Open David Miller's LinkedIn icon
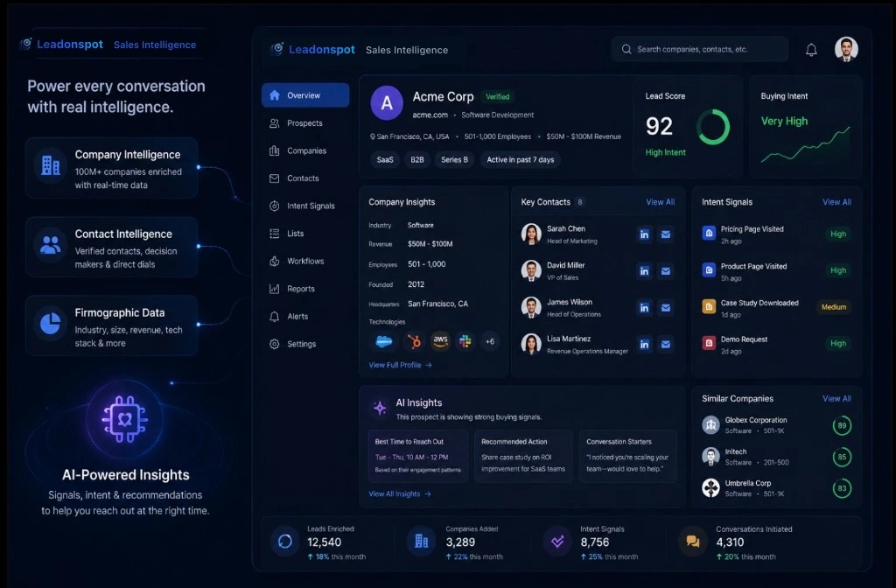Image resolution: width=896 pixels, height=588 pixels. (644, 271)
